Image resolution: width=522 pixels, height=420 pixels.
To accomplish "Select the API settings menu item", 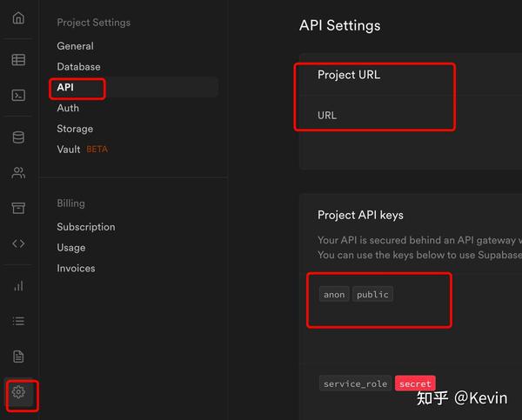I will tap(66, 88).
